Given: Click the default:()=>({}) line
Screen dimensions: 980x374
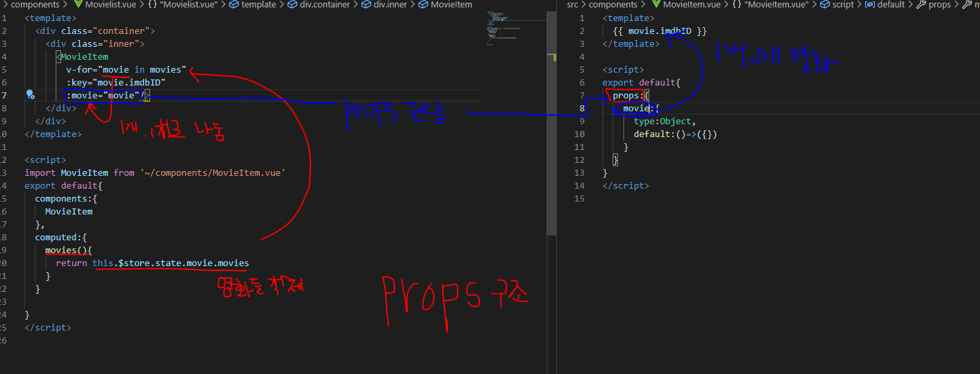Looking at the screenshot, I should (x=676, y=134).
